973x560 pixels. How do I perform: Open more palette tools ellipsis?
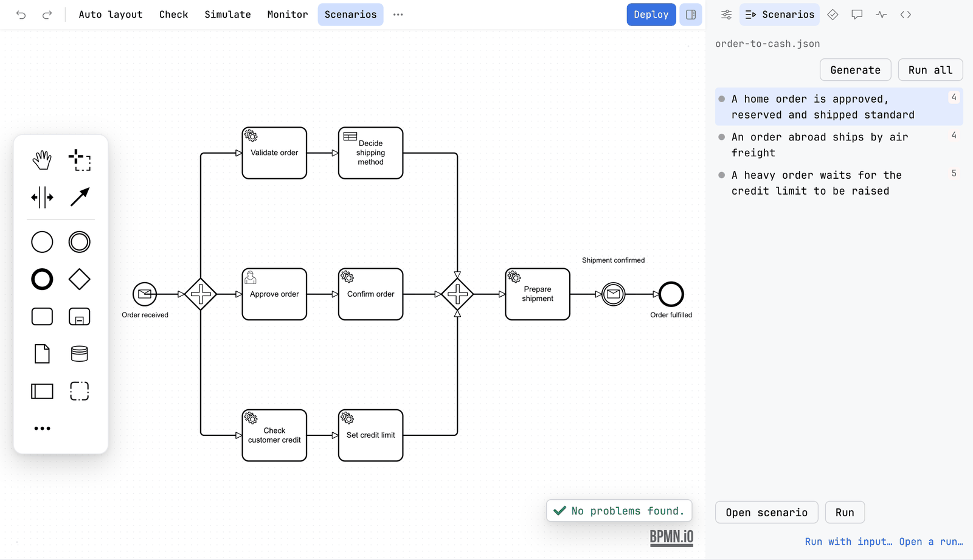42,429
